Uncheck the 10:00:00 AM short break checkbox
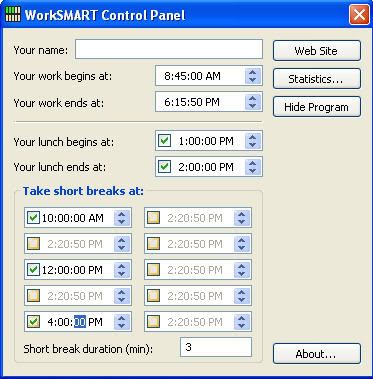373x379 pixels. point(33,218)
